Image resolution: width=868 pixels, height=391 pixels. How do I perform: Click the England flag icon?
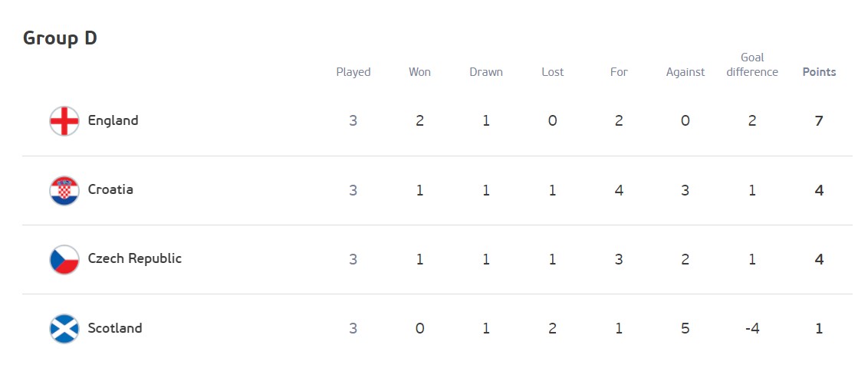[64, 121]
